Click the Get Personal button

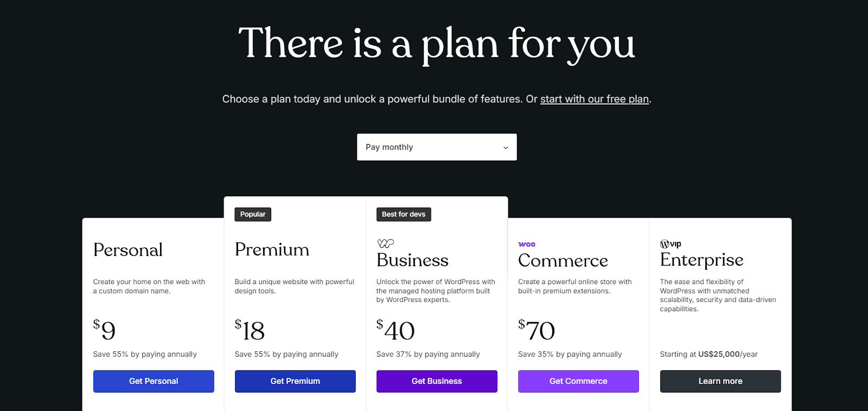pyautogui.click(x=154, y=381)
